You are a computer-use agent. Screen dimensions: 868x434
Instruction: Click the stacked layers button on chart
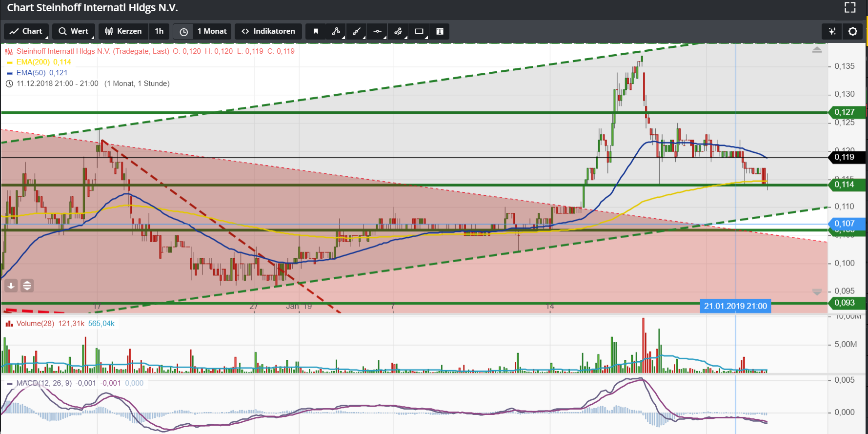point(27,286)
